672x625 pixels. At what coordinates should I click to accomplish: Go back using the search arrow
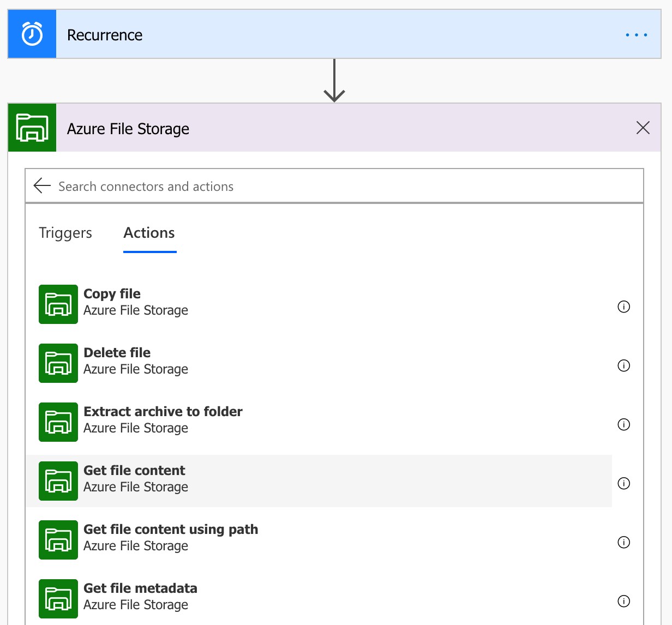point(42,186)
